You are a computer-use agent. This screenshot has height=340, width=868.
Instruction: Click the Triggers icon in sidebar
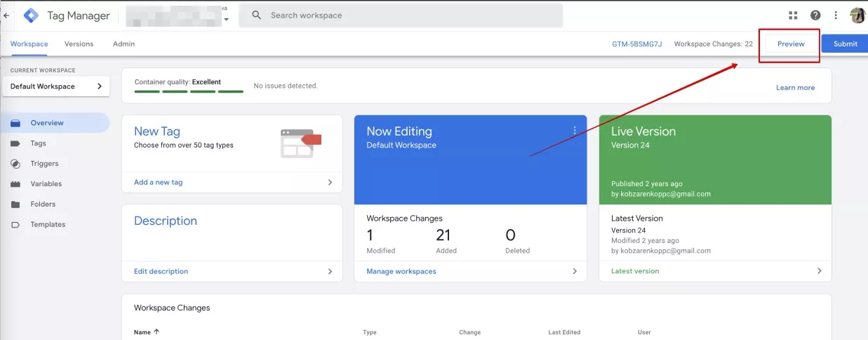coord(15,164)
